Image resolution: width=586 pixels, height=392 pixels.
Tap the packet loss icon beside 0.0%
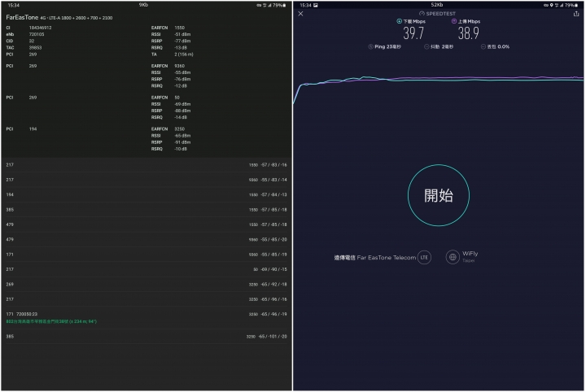(483, 46)
